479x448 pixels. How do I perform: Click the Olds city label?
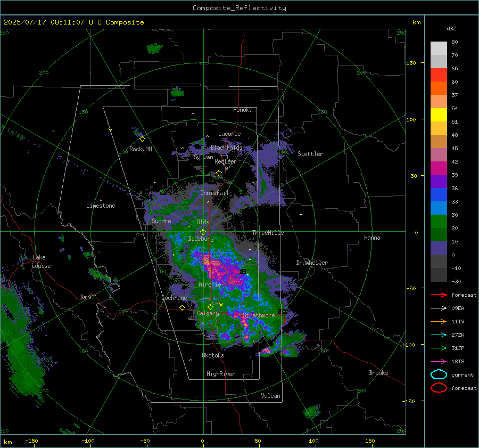click(x=203, y=222)
